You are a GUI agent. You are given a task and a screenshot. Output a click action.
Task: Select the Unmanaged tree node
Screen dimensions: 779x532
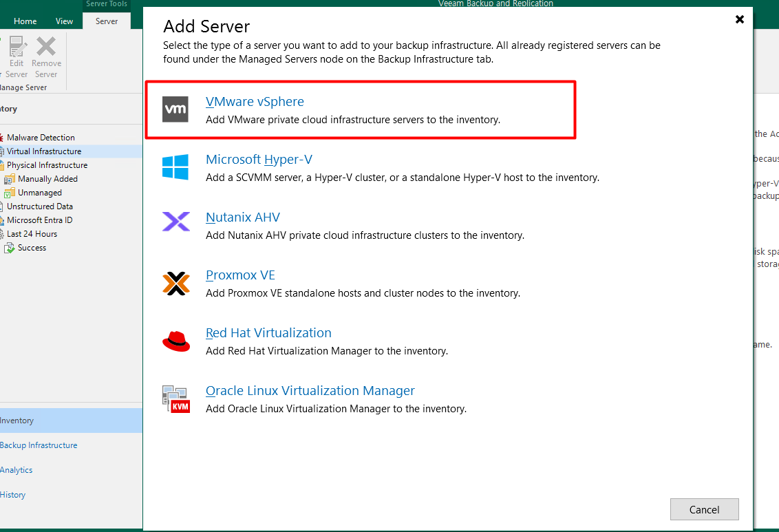tap(40, 193)
